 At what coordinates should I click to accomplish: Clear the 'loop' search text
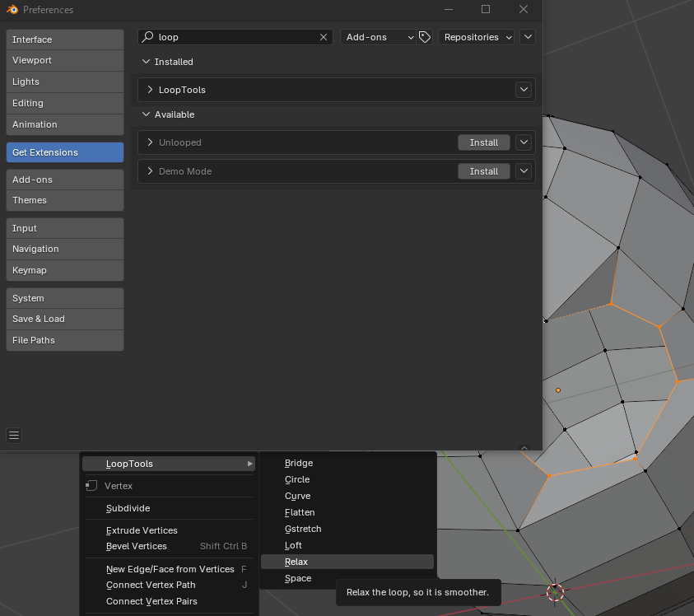point(324,37)
